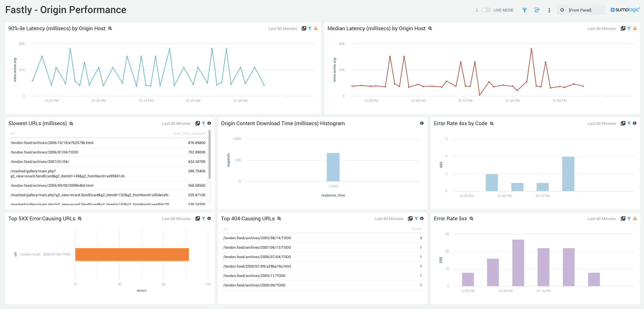Click the Sumo Logic logo

pyautogui.click(x=625, y=10)
